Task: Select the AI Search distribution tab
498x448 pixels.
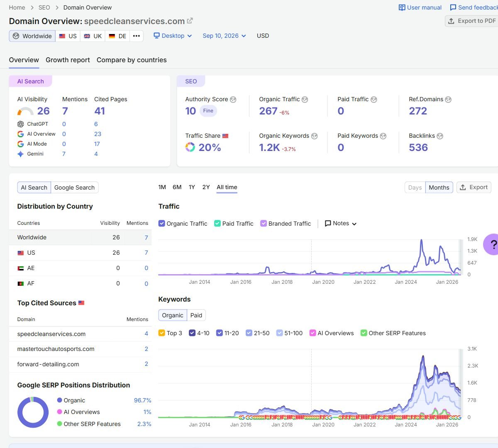Action: (34, 187)
